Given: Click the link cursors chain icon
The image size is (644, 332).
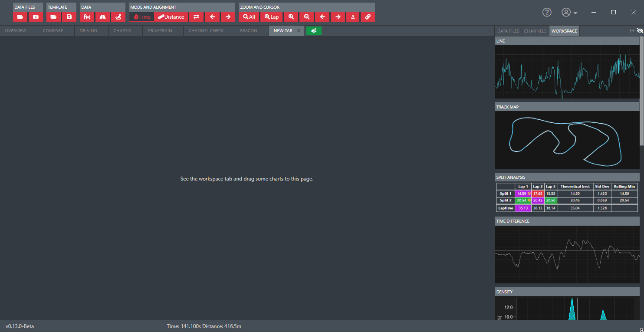Looking at the screenshot, I should click(x=368, y=17).
